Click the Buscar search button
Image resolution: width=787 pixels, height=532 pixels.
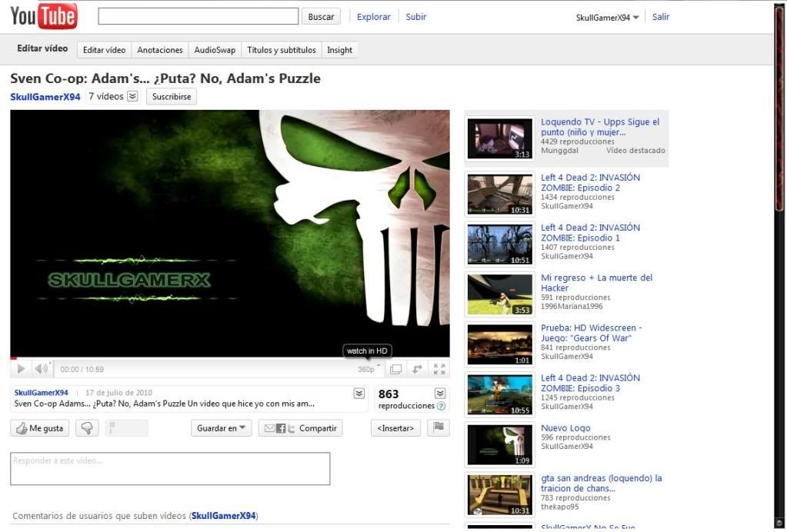pos(321,17)
